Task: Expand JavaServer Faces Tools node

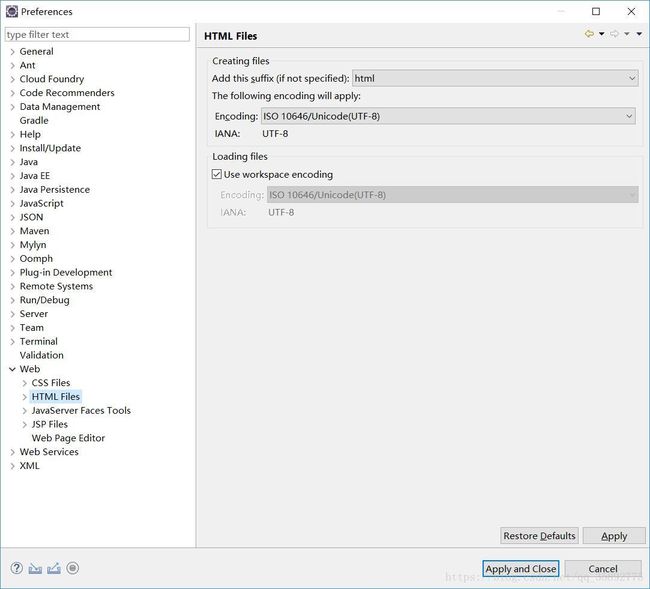Action: click(24, 411)
